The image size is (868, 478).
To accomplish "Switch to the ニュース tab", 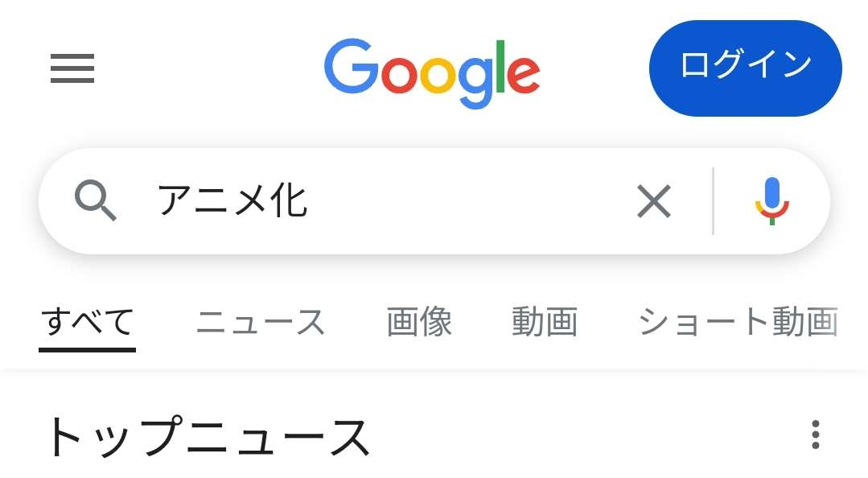I will pyautogui.click(x=260, y=323).
